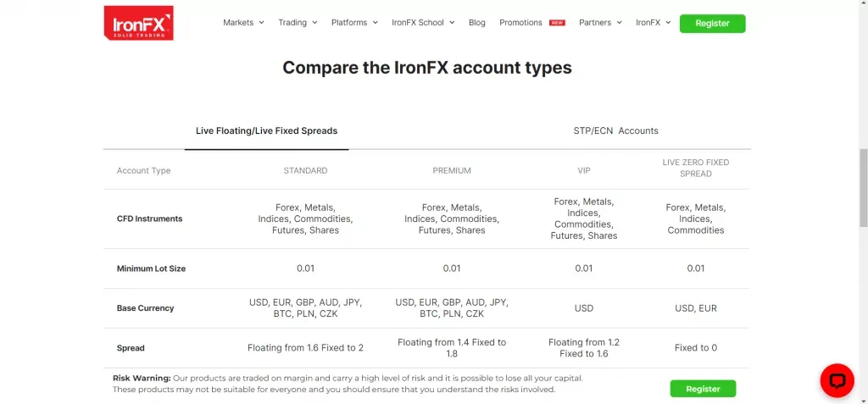The width and height of the screenshot is (868, 404).
Task: Click the LIVE ZERO minimum lot size 0.01
Action: click(696, 268)
